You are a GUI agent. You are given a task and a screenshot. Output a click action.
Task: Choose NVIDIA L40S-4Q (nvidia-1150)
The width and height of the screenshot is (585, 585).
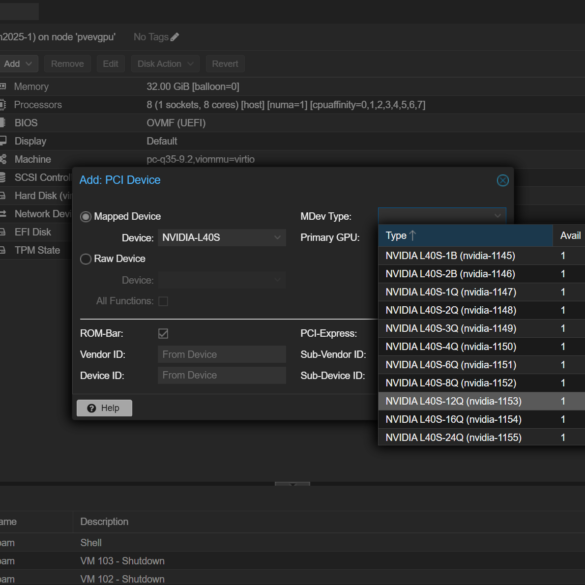(482, 347)
